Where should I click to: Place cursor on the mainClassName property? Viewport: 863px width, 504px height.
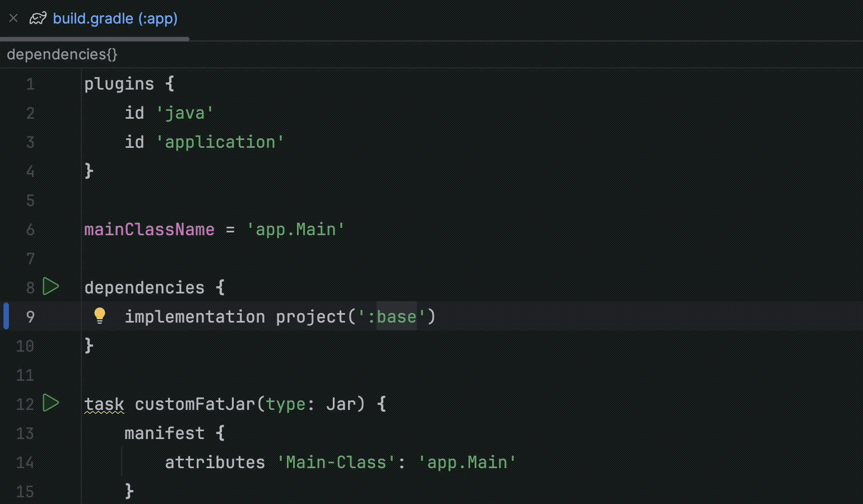click(x=149, y=229)
